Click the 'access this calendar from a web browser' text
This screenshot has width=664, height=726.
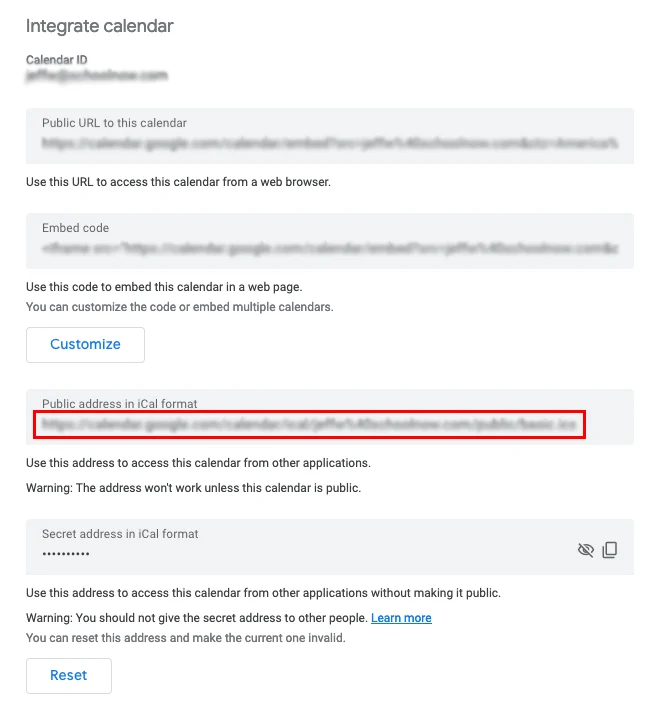(178, 182)
